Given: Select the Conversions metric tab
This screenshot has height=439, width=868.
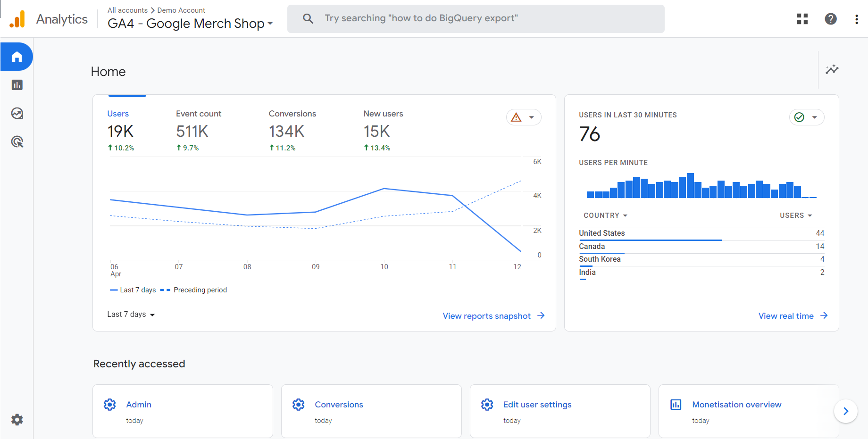Looking at the screenshot, I should point(292,130).
